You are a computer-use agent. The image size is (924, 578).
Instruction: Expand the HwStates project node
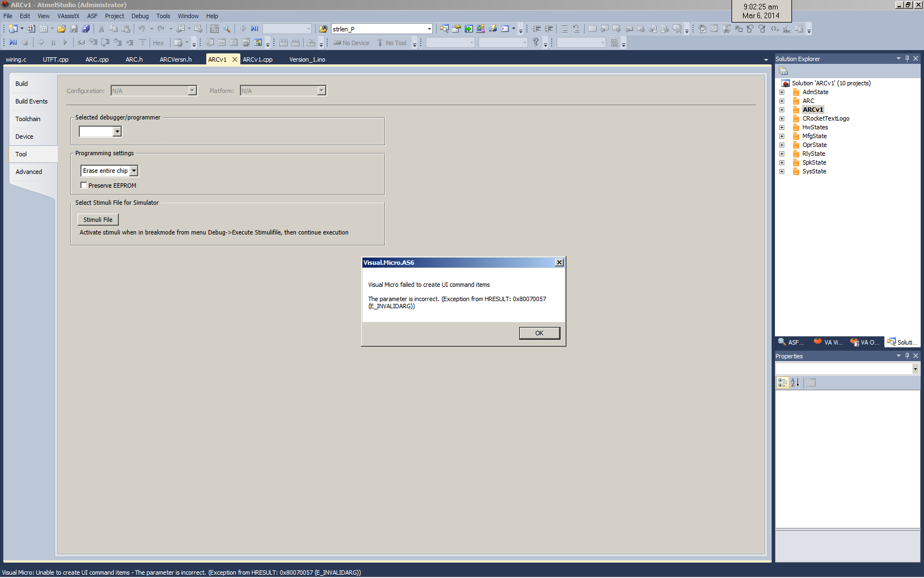point(782,127)
